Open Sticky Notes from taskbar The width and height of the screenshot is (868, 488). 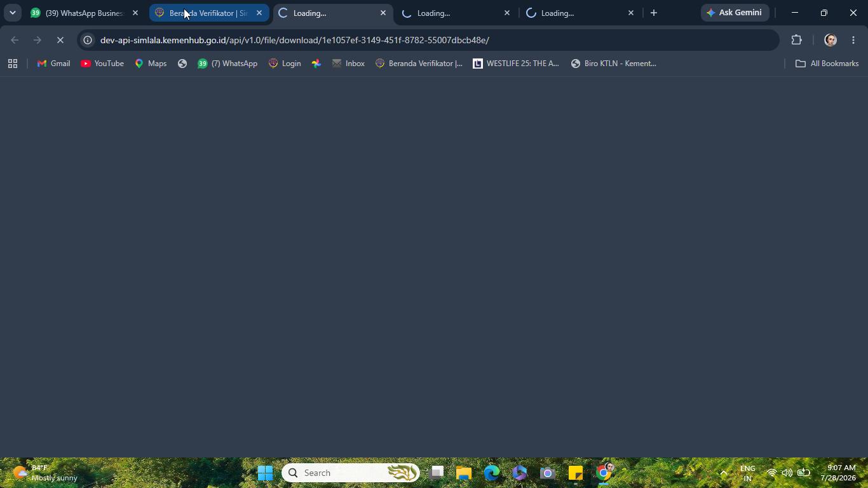pyautogui.click(x=576, y=473)
